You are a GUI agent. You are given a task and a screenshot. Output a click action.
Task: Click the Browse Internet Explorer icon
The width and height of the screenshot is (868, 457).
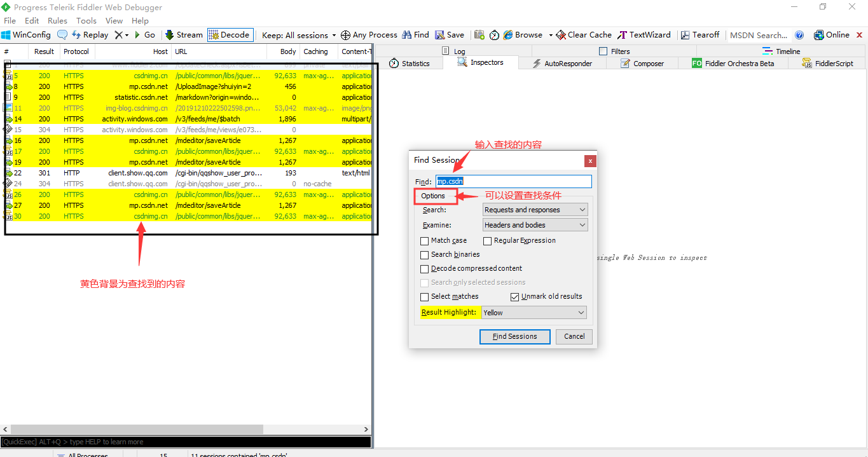tap(508, 35)
